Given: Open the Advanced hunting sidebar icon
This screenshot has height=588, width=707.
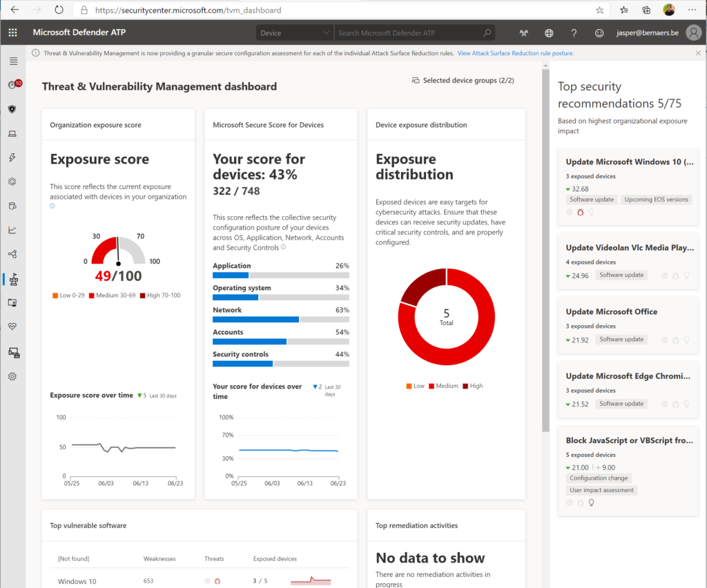Looking at the screenshot, I should [x=12, y=206].
